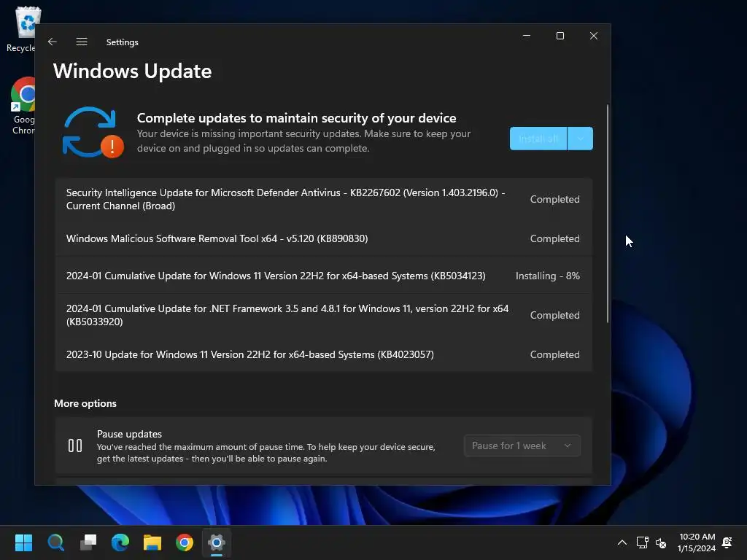This screenshot has height=560, width=747.
Task: Click Completed status for KB4023057
Action: [x=554, y=354]
